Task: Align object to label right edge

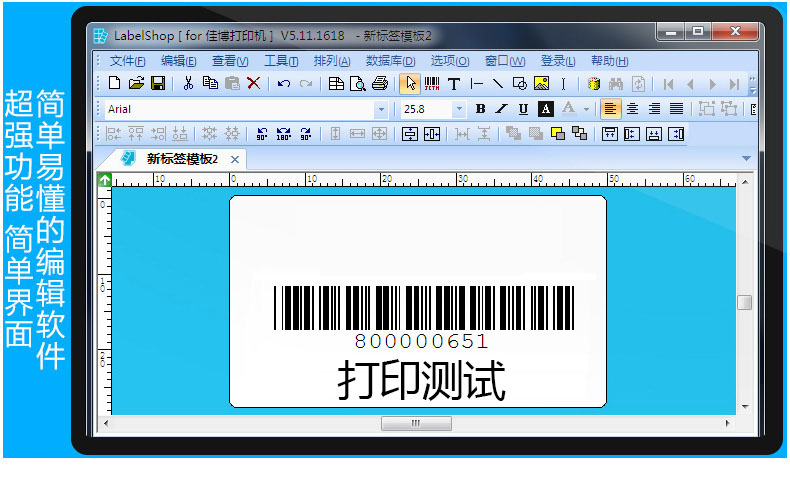Action: click(x=676, y=134)
